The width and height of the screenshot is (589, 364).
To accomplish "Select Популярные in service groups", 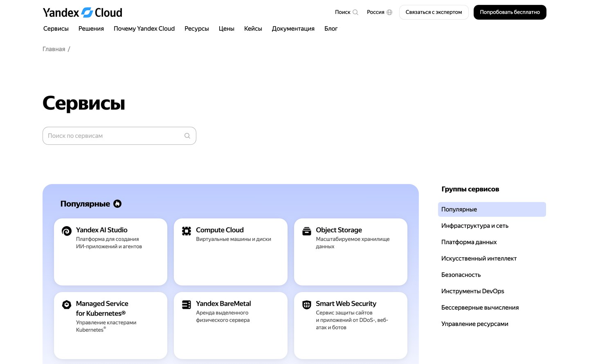I will click(492, 209).
